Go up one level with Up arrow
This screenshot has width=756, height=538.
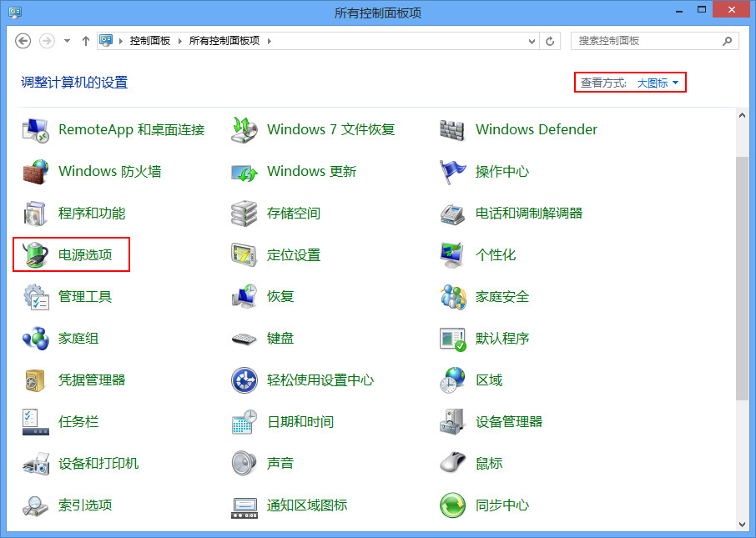86,41
